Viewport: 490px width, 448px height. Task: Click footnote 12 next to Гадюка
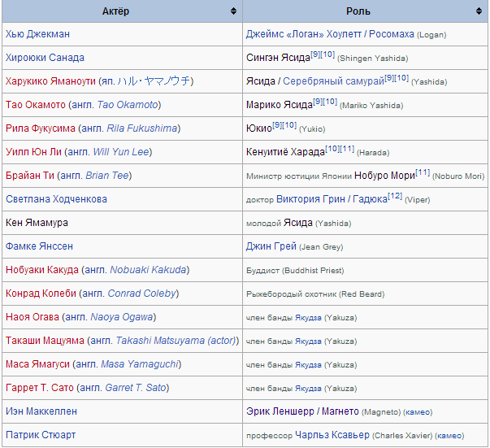395,196
